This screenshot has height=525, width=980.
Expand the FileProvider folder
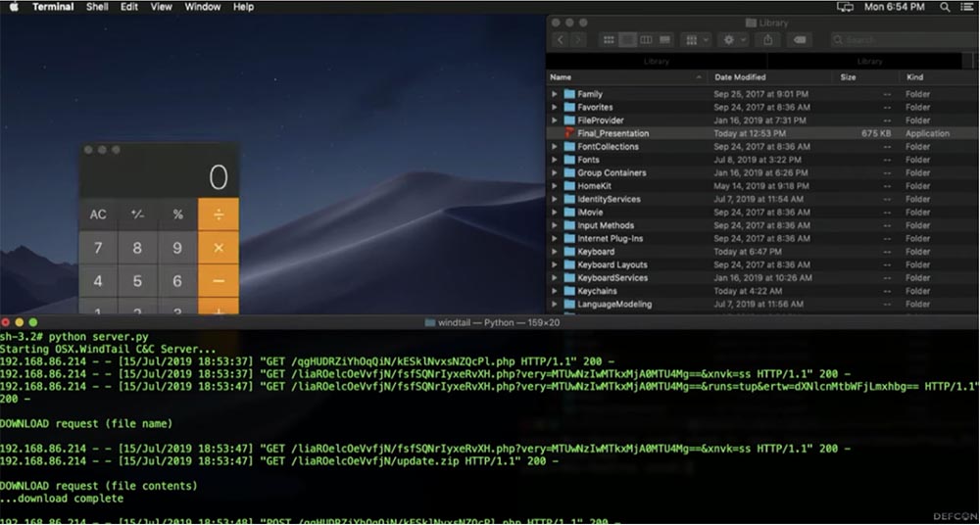(555, 120)
